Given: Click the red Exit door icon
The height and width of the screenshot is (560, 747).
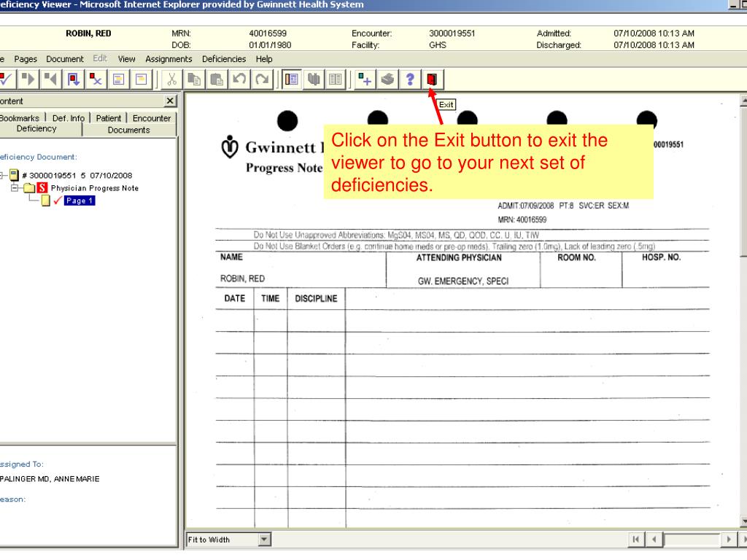Looking at the screenshot, I should [432, 79].
